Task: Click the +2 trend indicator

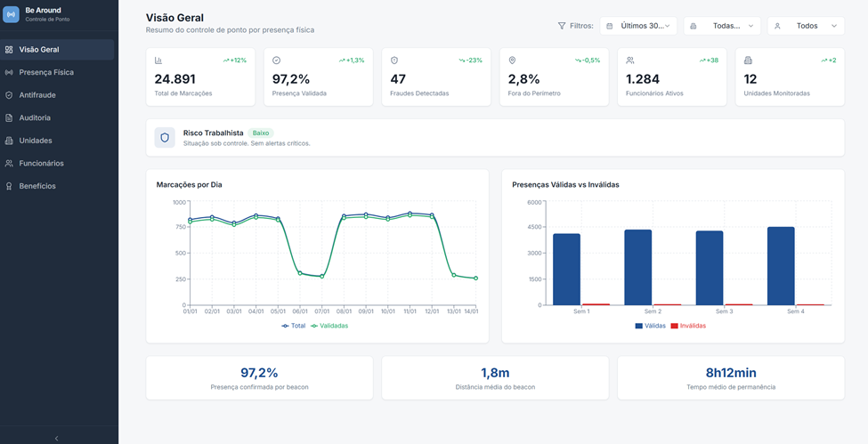Action: 829,60
